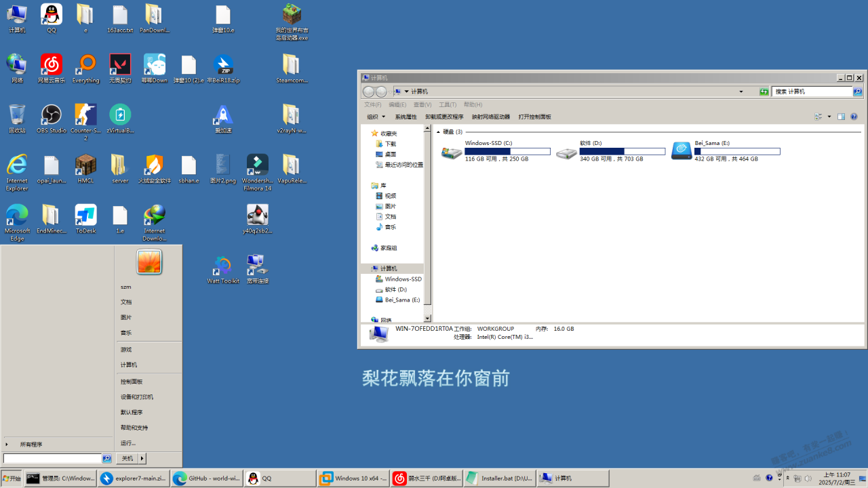Open Internet Download Manager shortcut
Screen dimensions: 868x488
(155, 222)
